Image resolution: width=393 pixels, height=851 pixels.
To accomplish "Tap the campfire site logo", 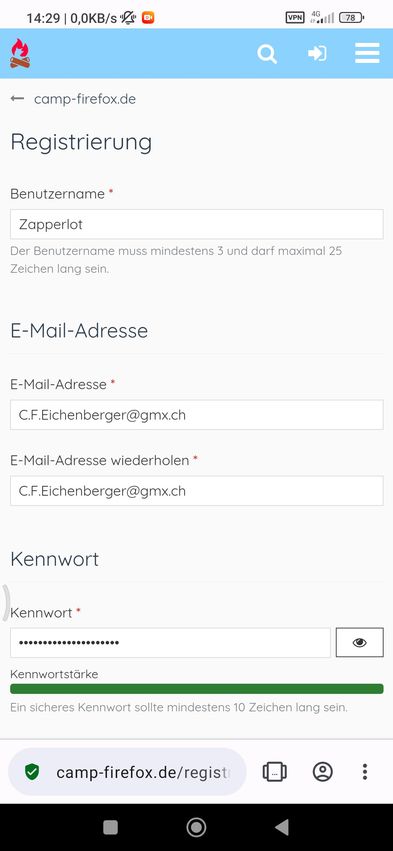I will [20, 53].
